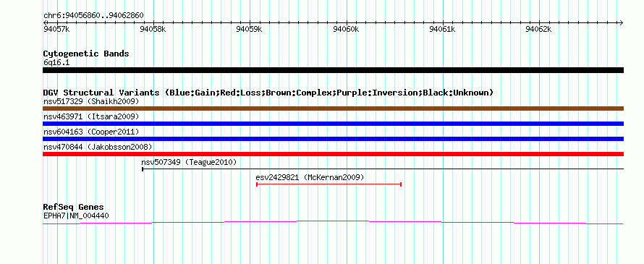Click the 94059k ruler tick label
Screen dimensions: 644x264
(250, 29)
